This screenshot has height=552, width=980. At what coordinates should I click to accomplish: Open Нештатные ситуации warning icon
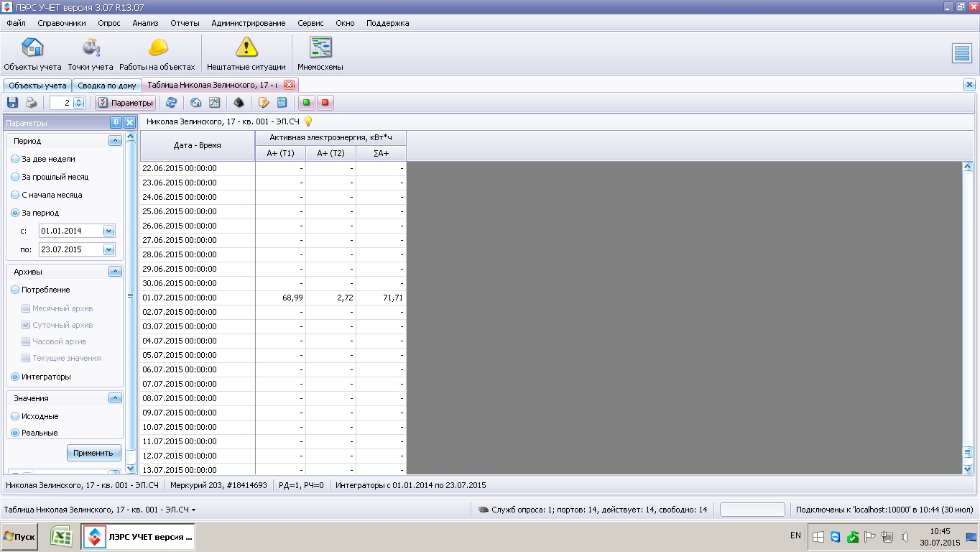246,54
